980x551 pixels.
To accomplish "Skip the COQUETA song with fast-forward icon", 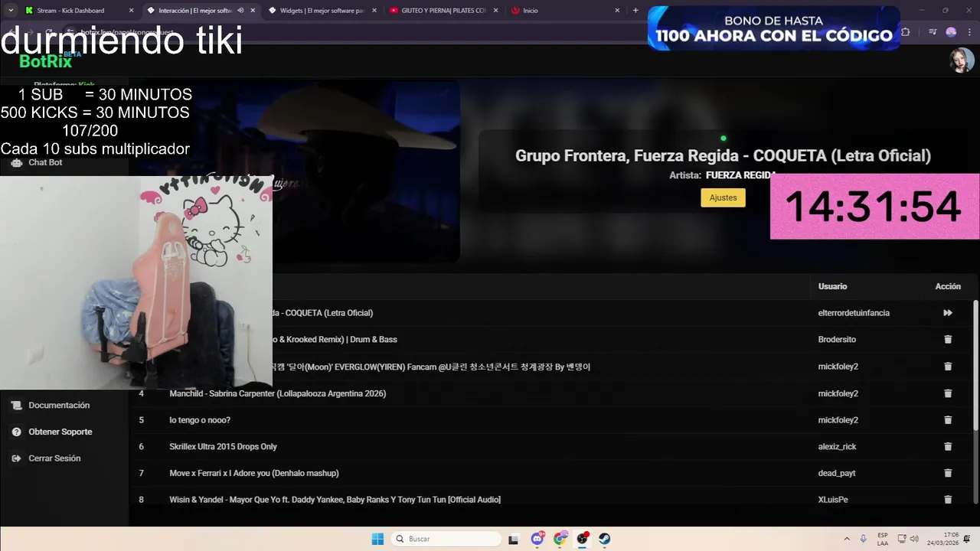I will click(x=948, y=313).
